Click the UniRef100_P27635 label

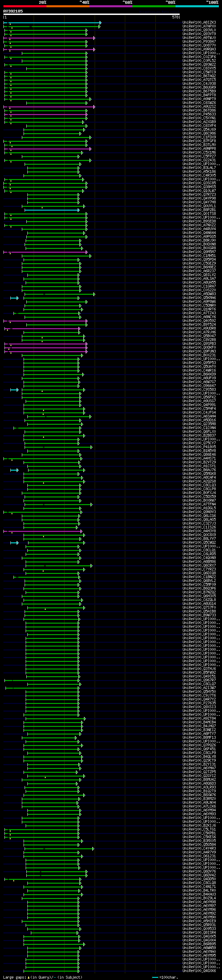click(x=199, y=703)
